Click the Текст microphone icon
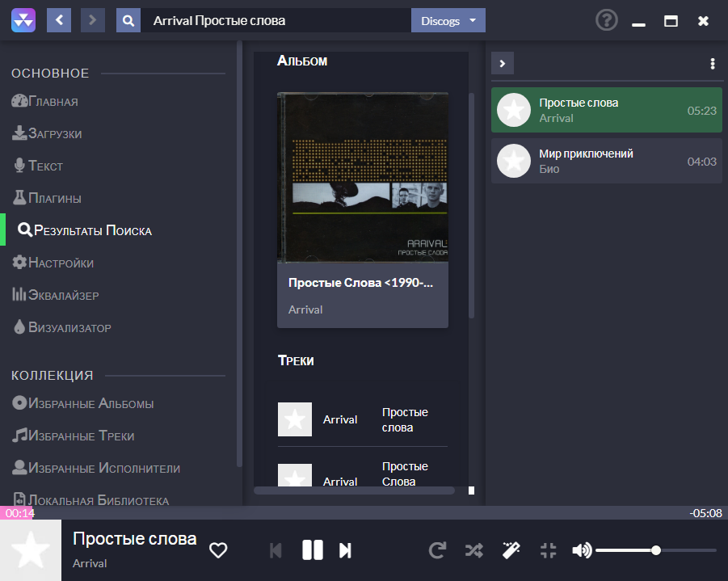The height and width of the screenshot is (581, 728). tap(19, 166)
